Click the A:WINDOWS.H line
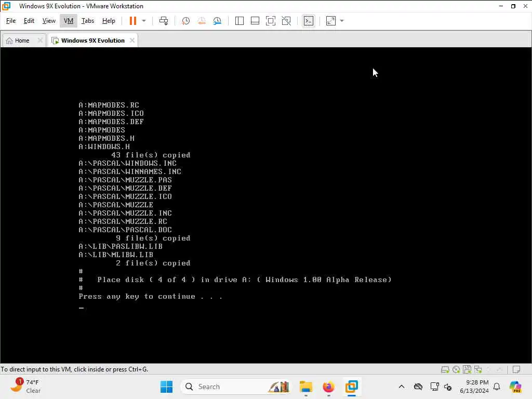This screenshot has width=532, height=399. click(x=104, y=147)
